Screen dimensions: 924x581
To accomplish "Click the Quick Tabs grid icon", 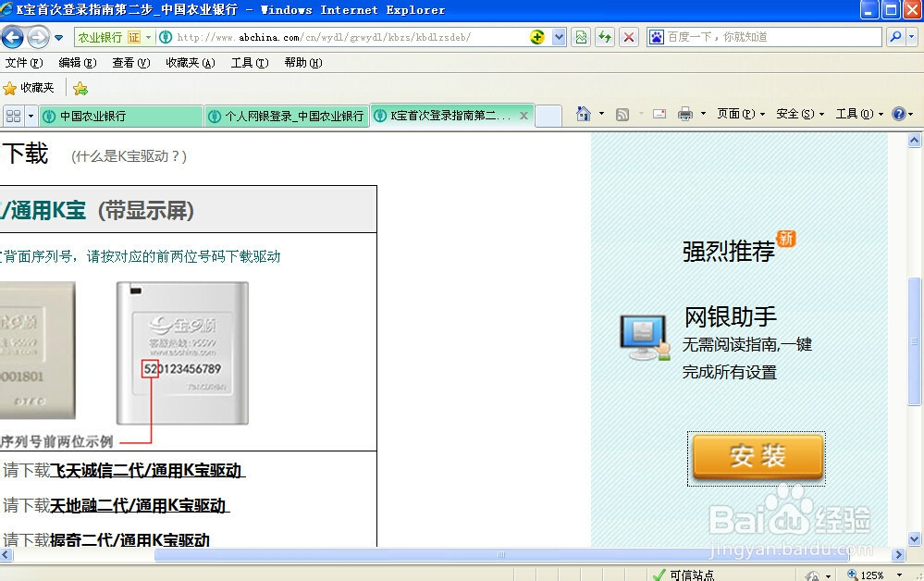I will tap(13, 116).
